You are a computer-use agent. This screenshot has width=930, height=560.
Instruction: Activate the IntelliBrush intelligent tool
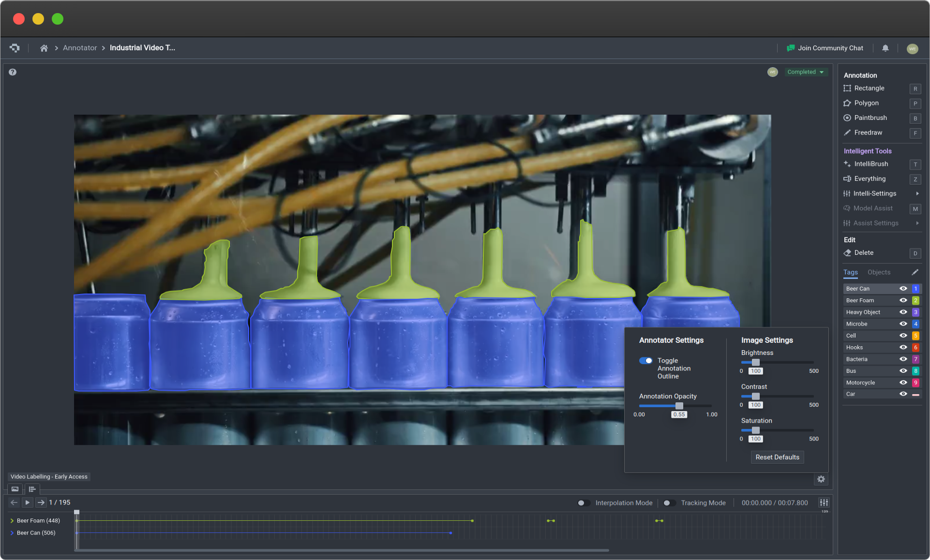click(x=870, y=163)
